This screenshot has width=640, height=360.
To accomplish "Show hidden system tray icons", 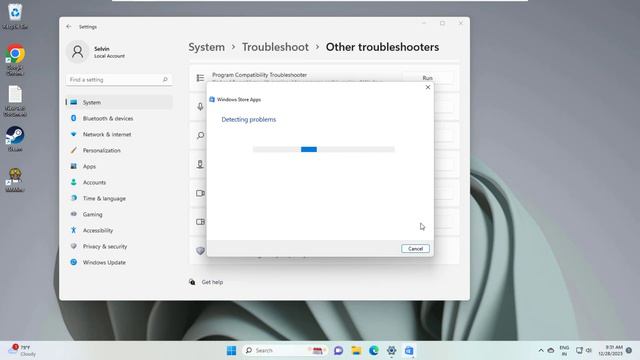I will point(541,351).
